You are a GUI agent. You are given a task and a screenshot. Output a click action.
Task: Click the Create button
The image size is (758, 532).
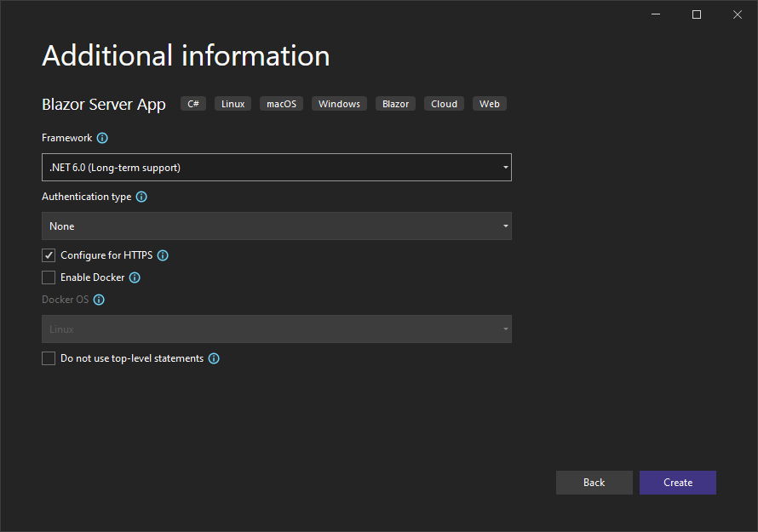(678, 483)
